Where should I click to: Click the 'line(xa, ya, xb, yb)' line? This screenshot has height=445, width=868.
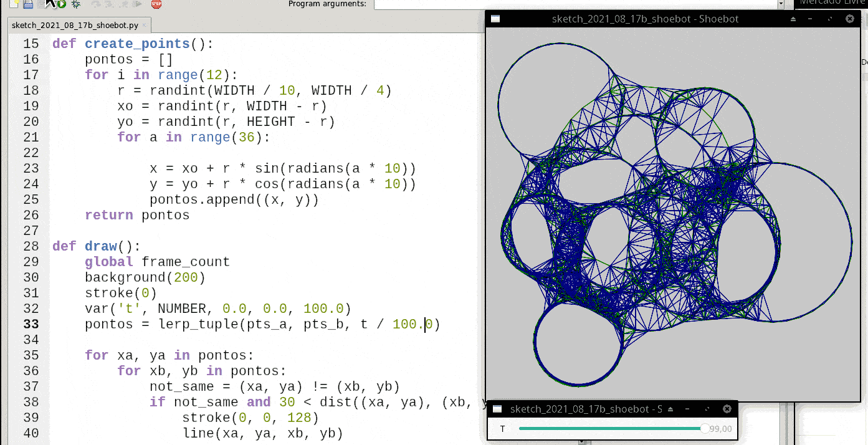pos(262,433)
